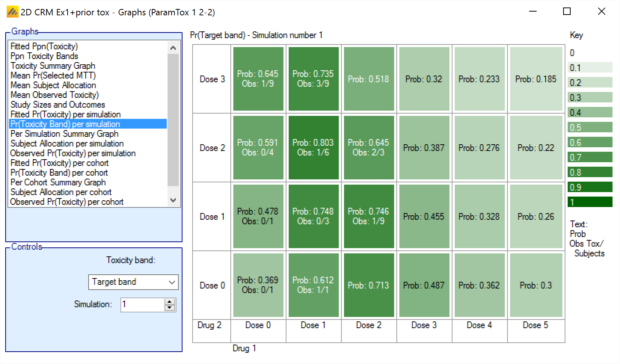Click the Prob: 0.713 heatmap cell
Image resolution: width=620 pixels, height=364 pixels.
tap(369, 285)
